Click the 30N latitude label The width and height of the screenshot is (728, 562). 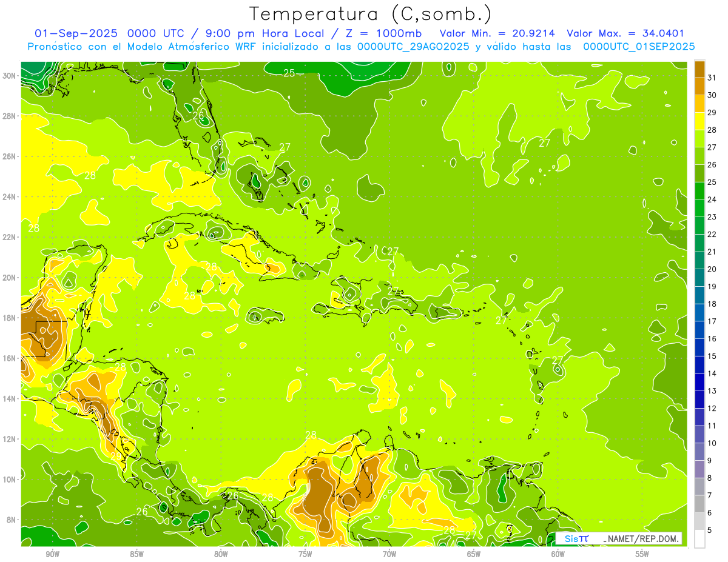[9, 76]
